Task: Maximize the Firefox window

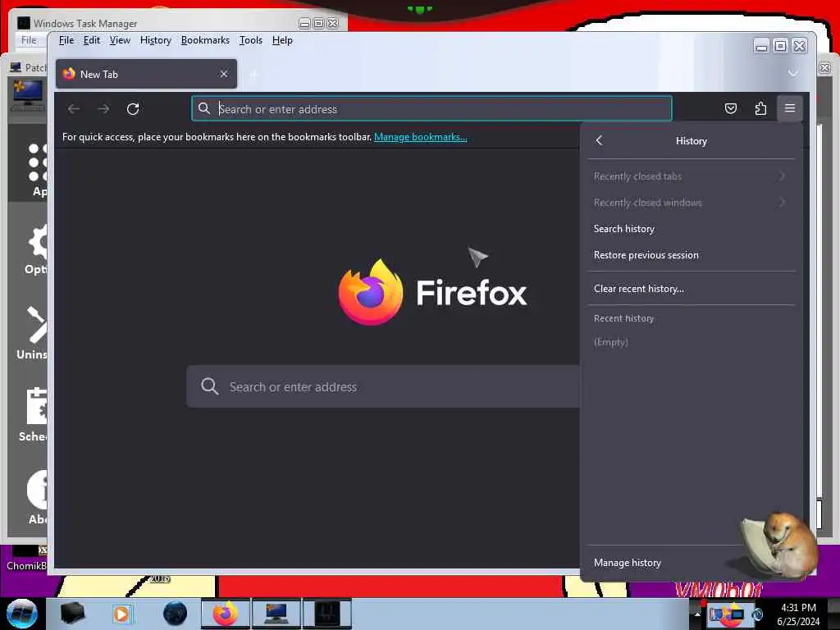Action: (781, 46)
